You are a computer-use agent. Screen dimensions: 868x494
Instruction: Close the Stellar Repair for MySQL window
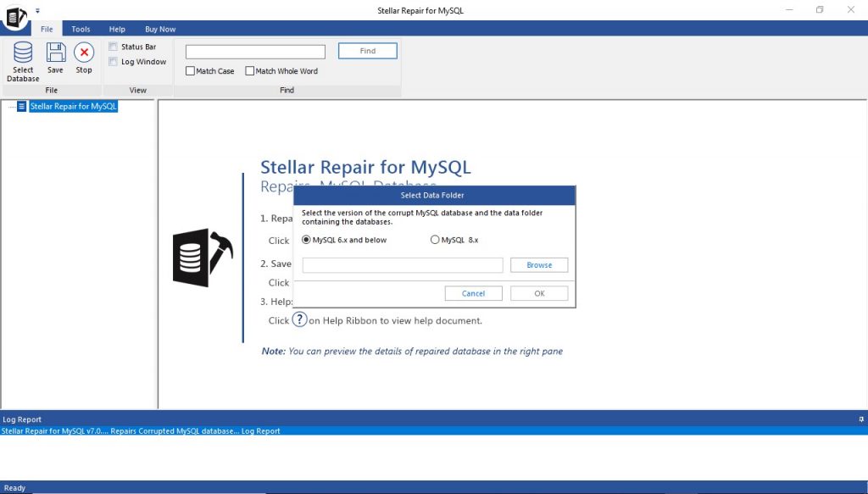pyautogui.click(x=851, y=10)
